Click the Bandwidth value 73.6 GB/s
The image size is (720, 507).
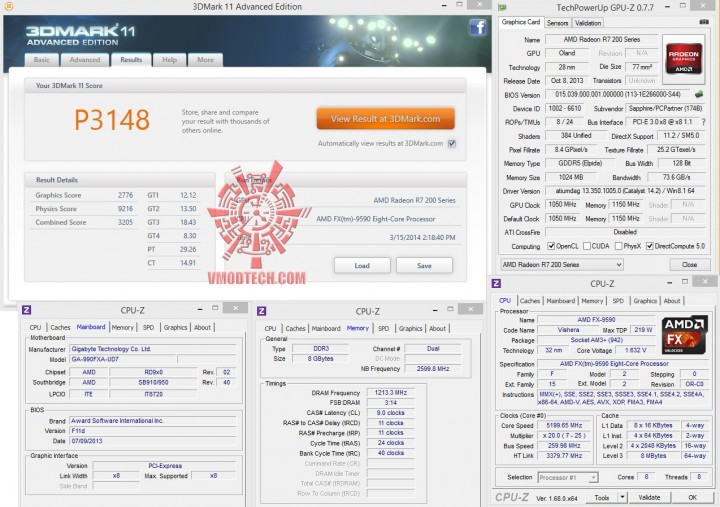(x=676, y=177)
